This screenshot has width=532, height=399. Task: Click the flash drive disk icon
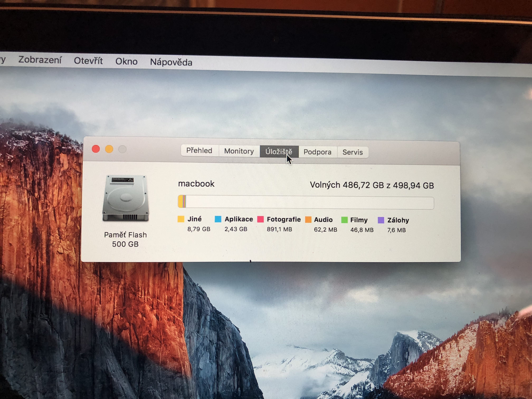pos(125,198)
